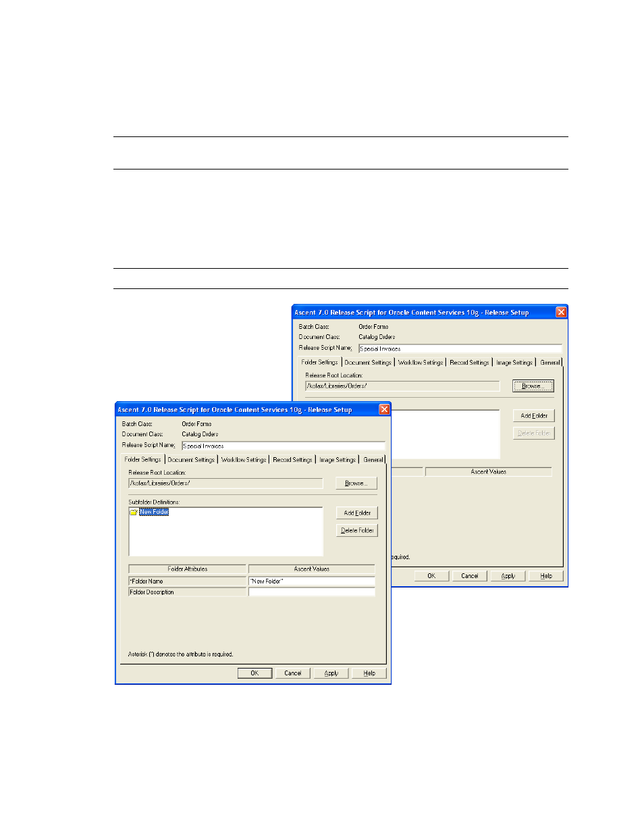
Task: Focus Release Script Name field in front dialog
Action: pyautogui.click(x=284, y=446)
